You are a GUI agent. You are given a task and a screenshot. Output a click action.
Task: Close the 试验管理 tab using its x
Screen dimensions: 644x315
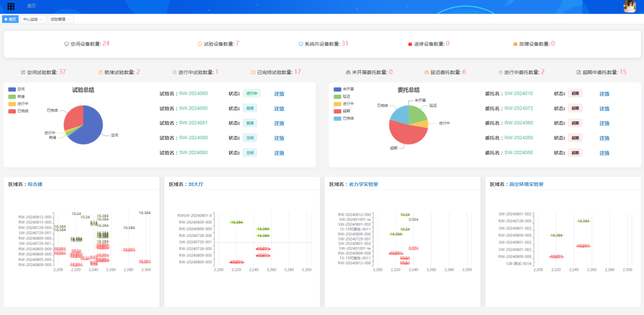(70, 19)
